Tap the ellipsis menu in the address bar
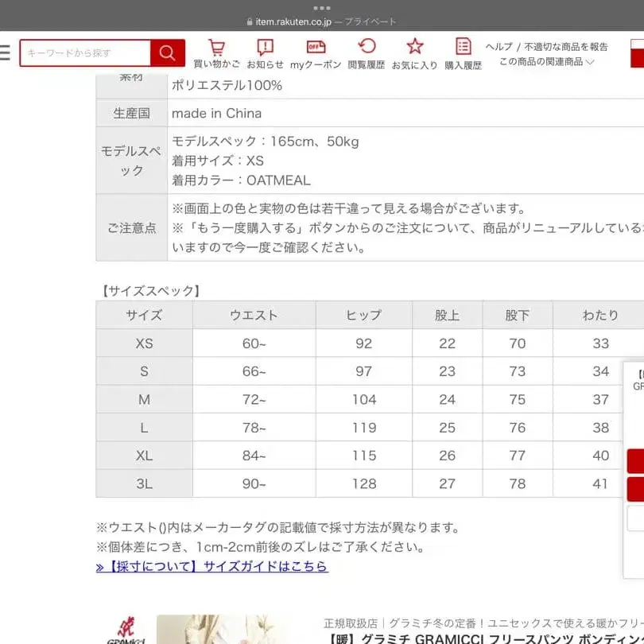Image resolution: width=644 pixels, height=644 pixels. click(x=322, y=9)
